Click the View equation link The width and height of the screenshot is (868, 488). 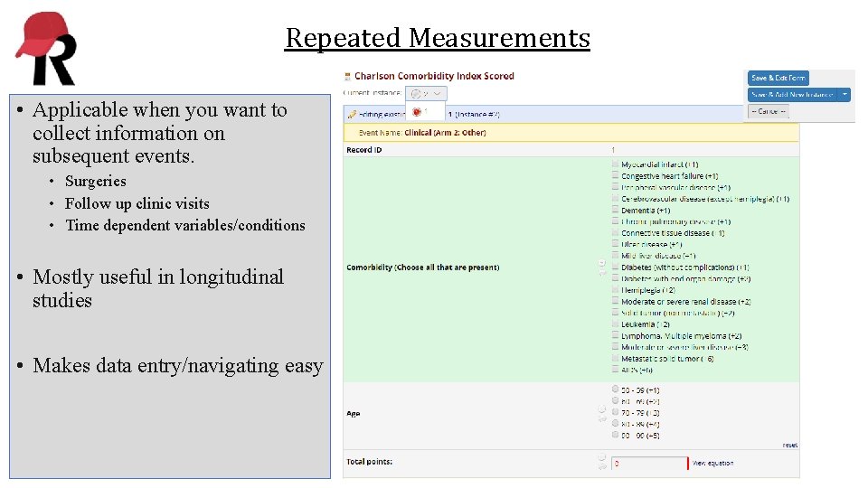coord(713,463)
